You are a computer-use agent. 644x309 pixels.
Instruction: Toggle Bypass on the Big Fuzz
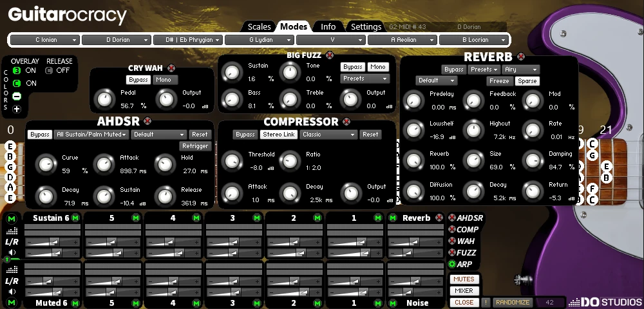tap(353, 67)
